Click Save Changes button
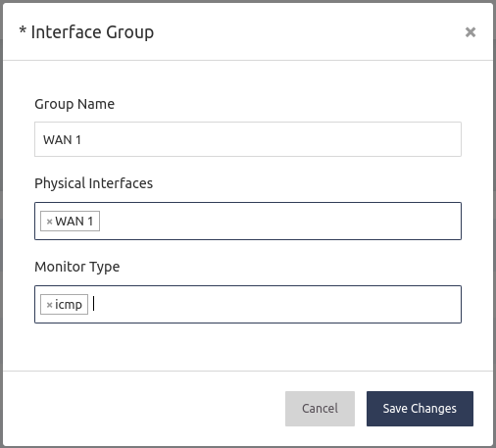 (420, 409)
